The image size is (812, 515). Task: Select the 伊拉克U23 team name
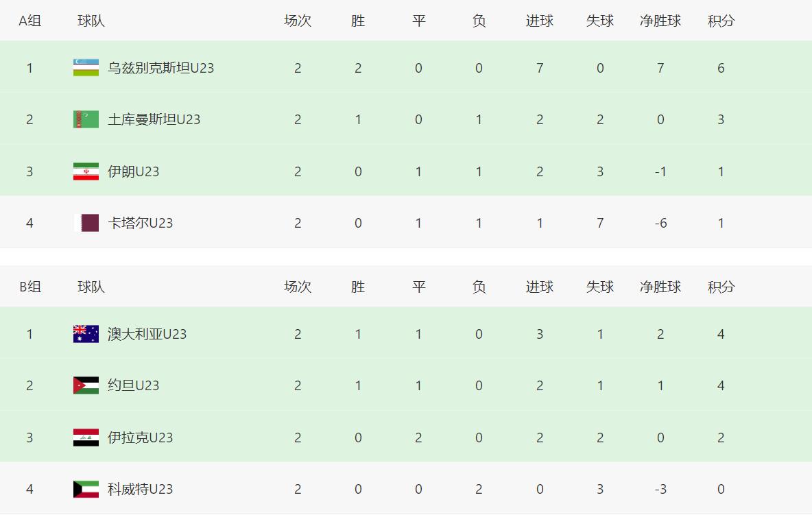point(140,438)
